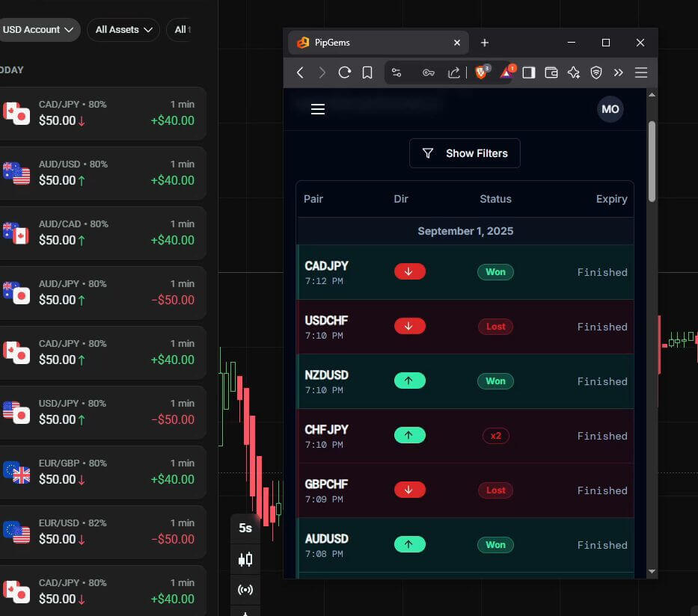Screen dimensions: 698x616
Task: Click the MO profile avatar
Action: (610, 109)
